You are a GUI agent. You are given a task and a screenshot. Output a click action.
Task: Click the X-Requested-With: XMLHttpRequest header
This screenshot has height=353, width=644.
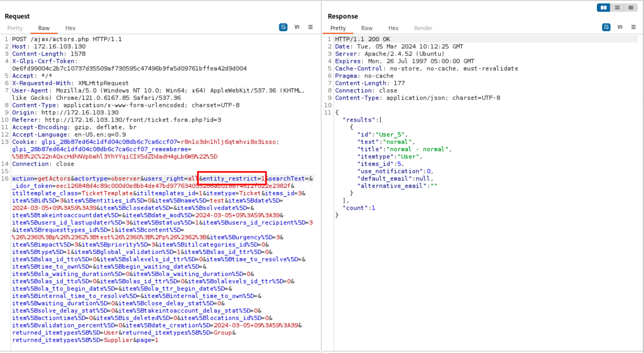click(x=70, y=83)
